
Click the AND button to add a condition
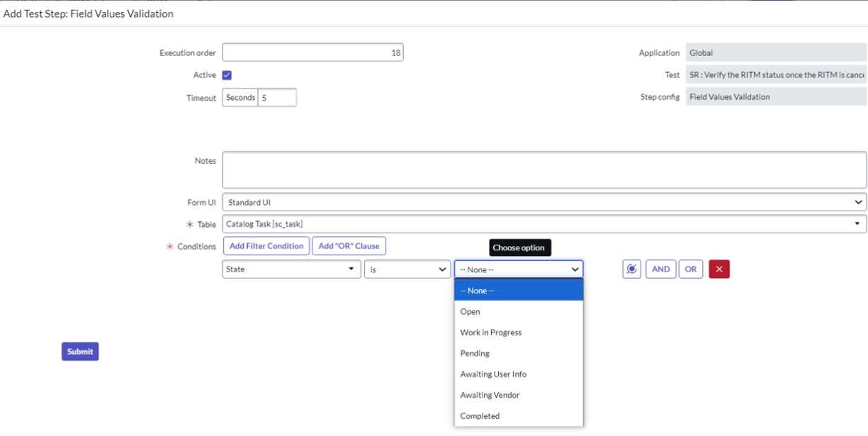661,269
